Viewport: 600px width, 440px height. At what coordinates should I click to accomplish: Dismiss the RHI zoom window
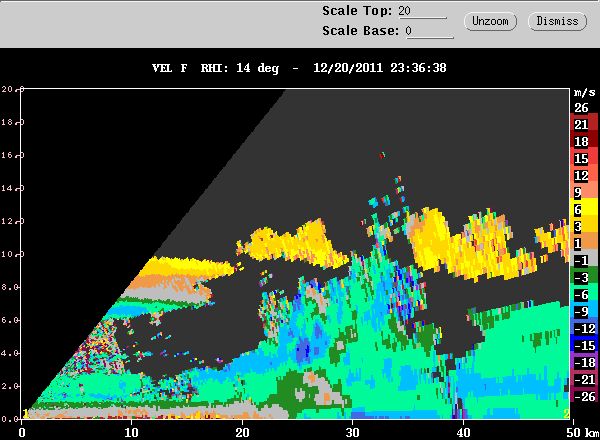(557, 21)
